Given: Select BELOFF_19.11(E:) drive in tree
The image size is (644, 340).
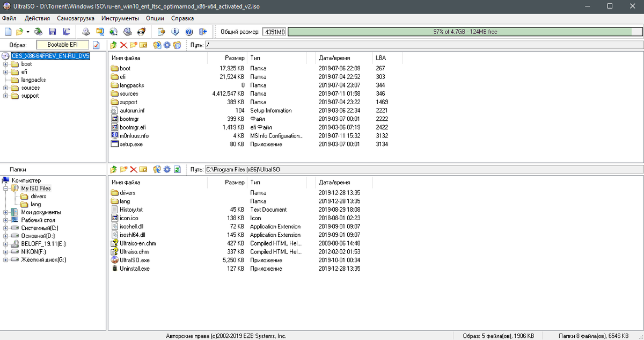Looking at the screenshot, I should point(43,244).
